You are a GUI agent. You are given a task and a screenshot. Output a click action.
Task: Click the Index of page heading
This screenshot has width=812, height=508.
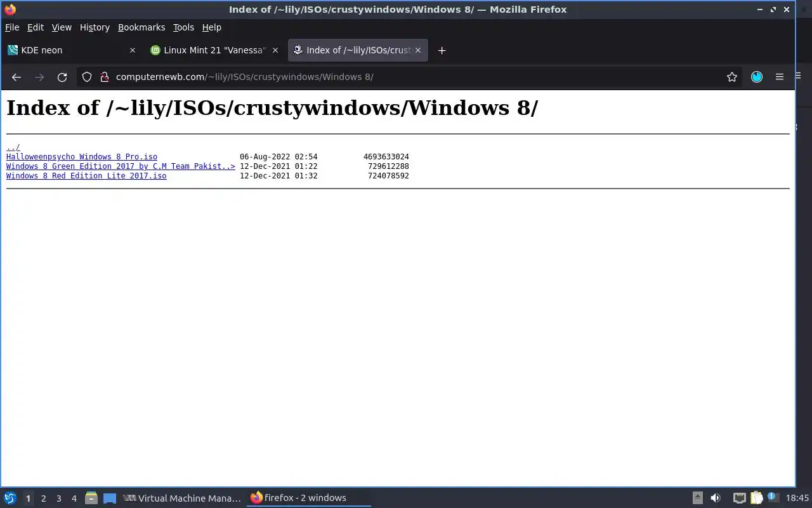(x=272, y=108)
